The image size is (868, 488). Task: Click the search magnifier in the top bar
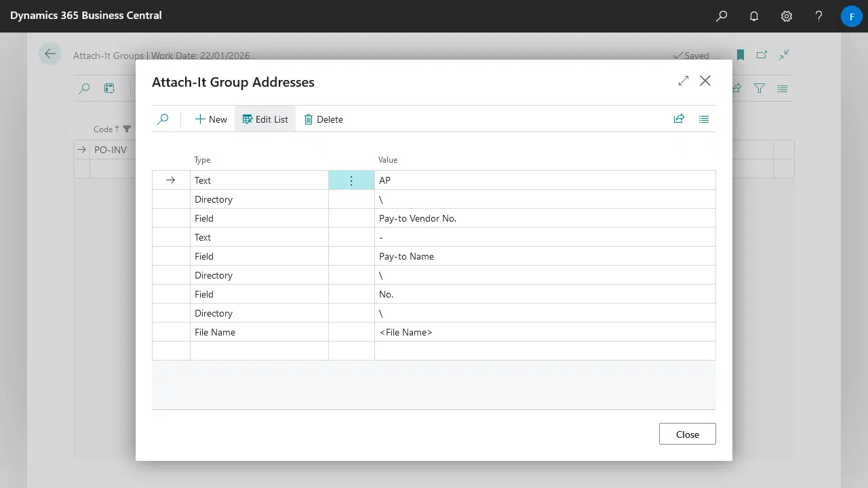722,16
